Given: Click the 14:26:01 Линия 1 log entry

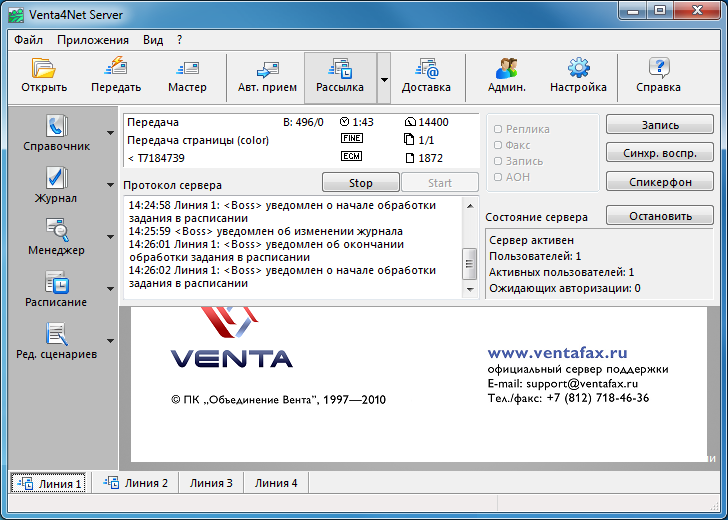Looking at the screenshot, I should pyautogui.click(x=266, y=251).
